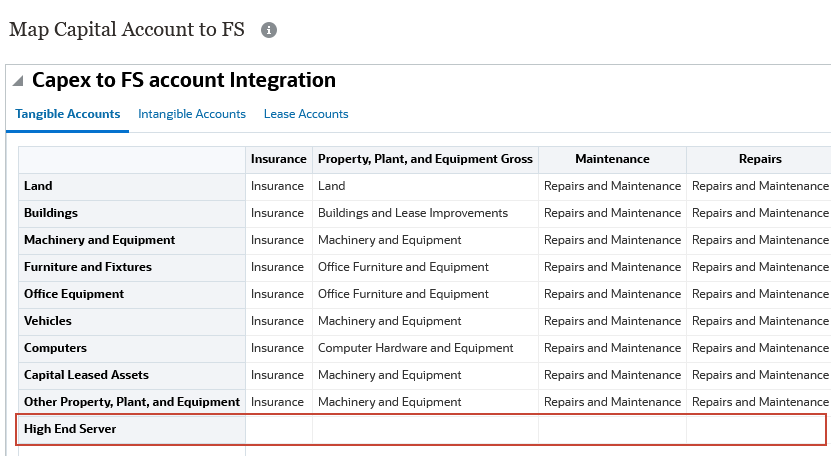
Task: Click the empty Repairs cell for High End Server
Action: pos(755,429)
